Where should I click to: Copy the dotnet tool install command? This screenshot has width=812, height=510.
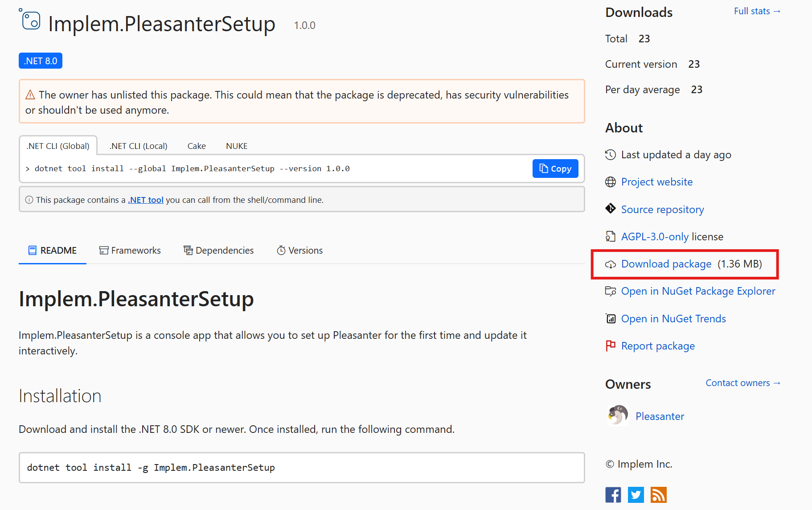[555, 169]
